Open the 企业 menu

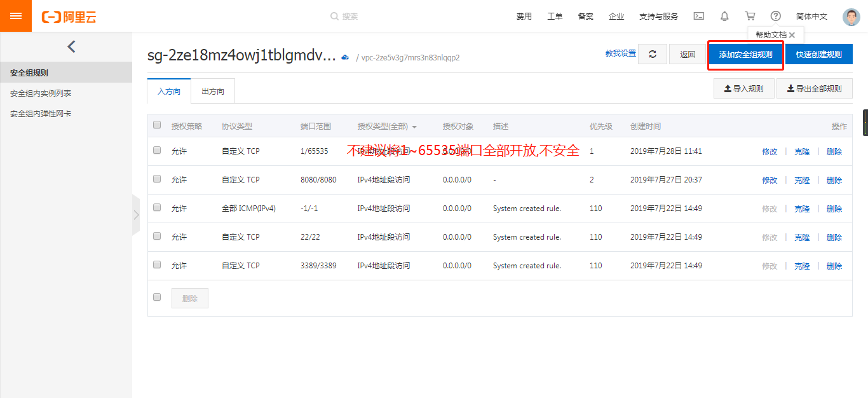coord(616,17)
